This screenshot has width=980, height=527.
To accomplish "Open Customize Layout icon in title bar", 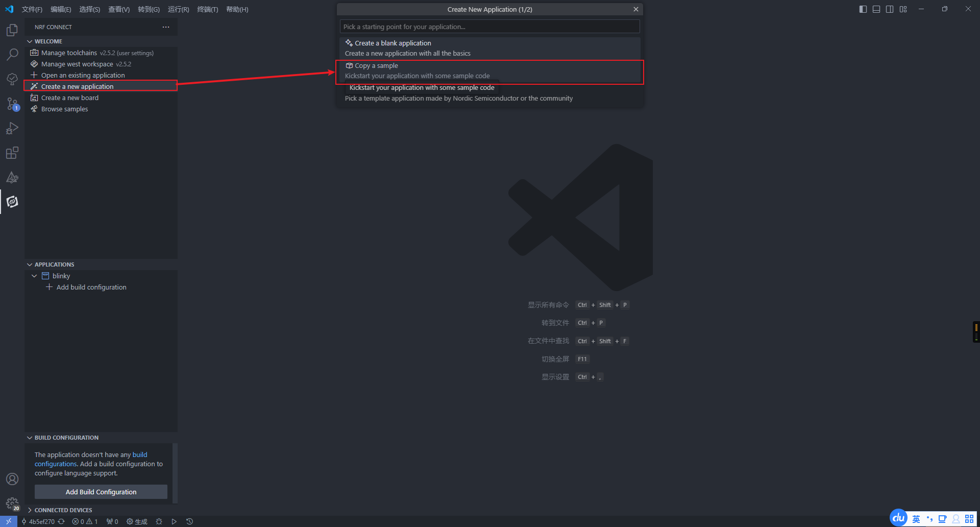I will pos(903,9).
